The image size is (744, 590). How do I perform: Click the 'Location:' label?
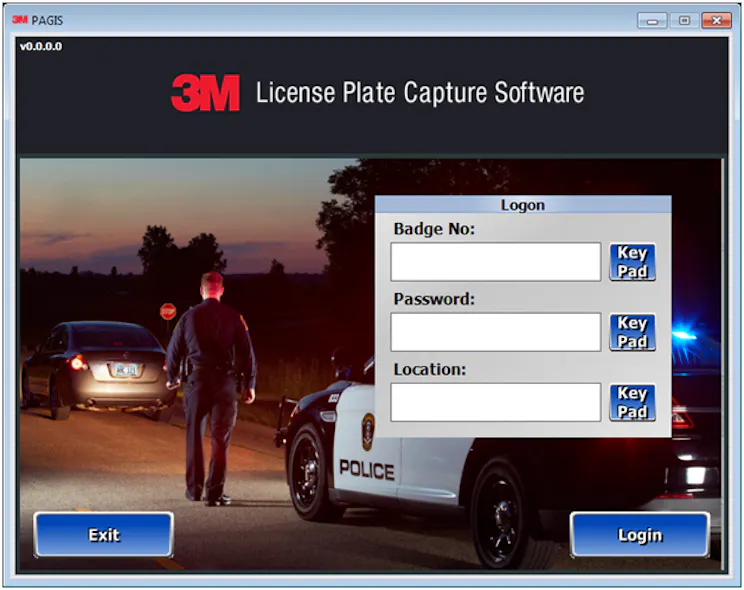pos(430,369)
